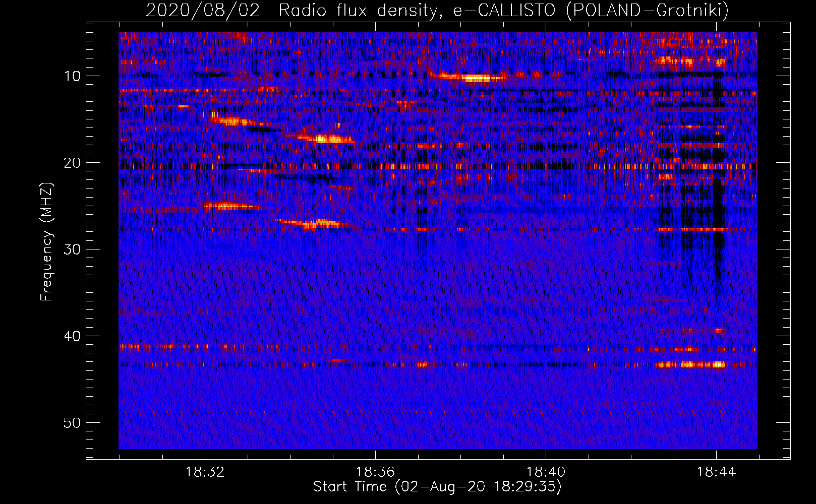
Task: Click the time tick label '18:36'
Action: pyautogui.click(x=375, y=472)
